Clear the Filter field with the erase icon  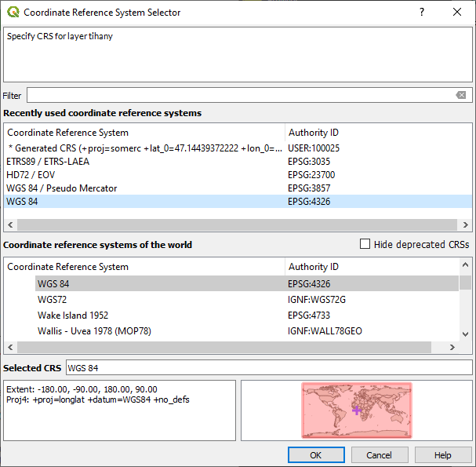(x=461, y=96)
